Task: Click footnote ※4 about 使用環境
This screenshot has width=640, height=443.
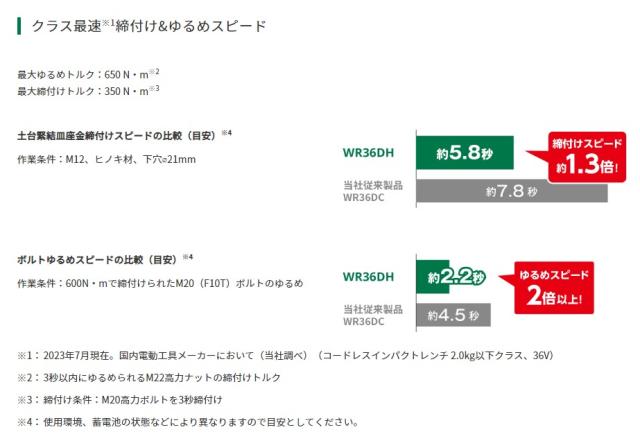Action: (188, 422)
